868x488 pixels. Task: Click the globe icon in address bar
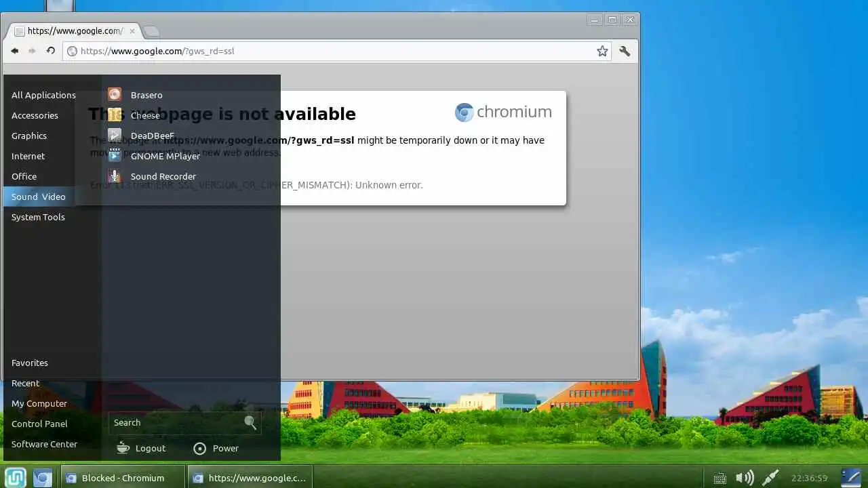(x=73, y=51)
